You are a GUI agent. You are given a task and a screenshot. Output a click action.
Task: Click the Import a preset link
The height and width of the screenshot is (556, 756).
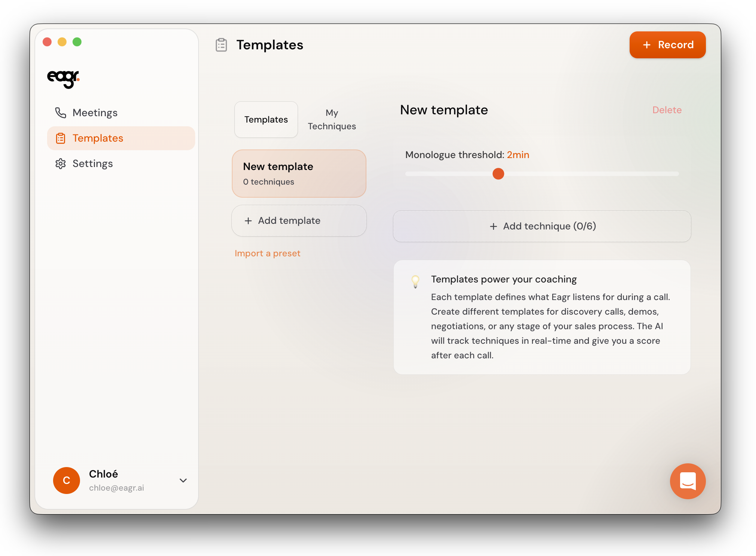tap(267, 253)
